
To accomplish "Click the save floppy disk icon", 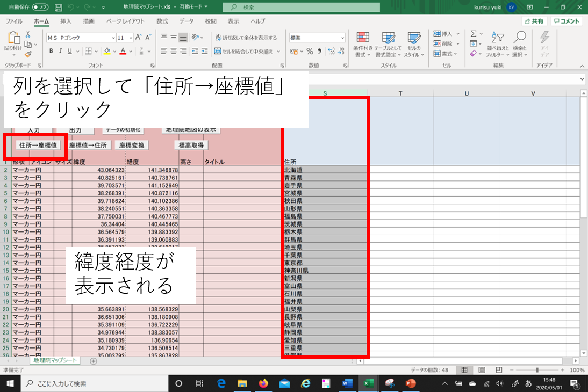I will [x=58, y=7].
